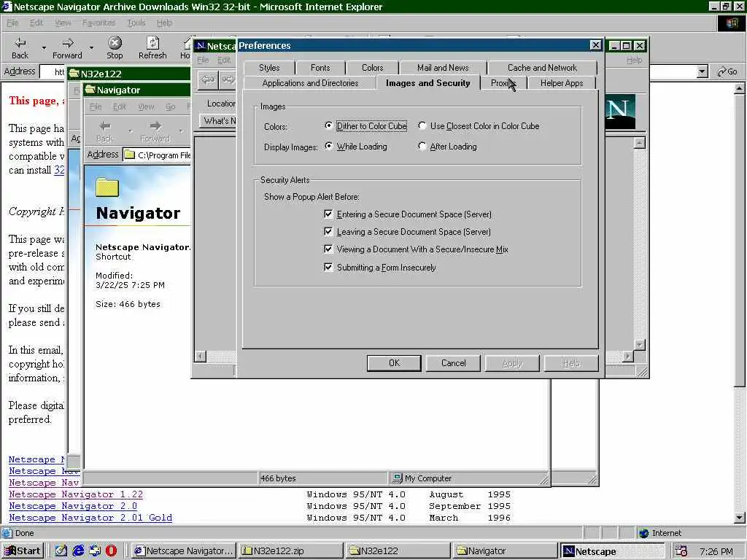The width and height of the screenshot is (747, 560).
Task: Click the Start button
Action: click(x=23, y=551)
